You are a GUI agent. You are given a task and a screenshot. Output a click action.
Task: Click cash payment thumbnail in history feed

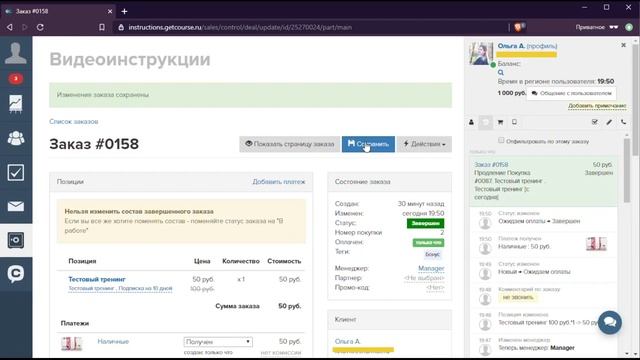coord(596,244)
